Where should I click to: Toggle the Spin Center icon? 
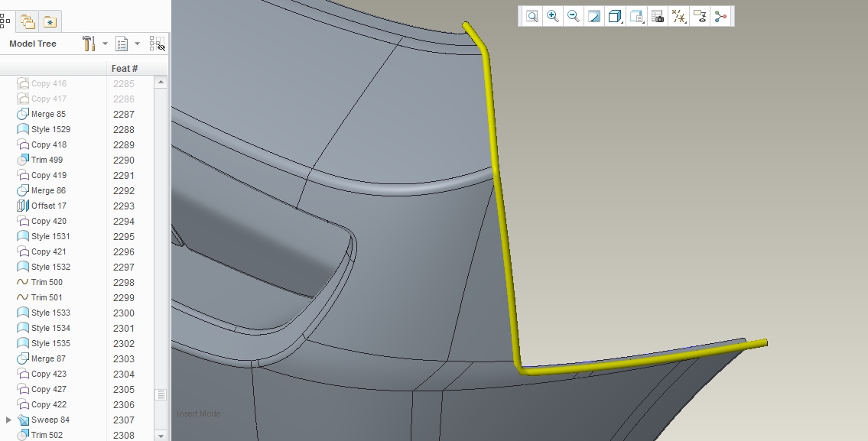pyautogui.click(x=720, y=16)
